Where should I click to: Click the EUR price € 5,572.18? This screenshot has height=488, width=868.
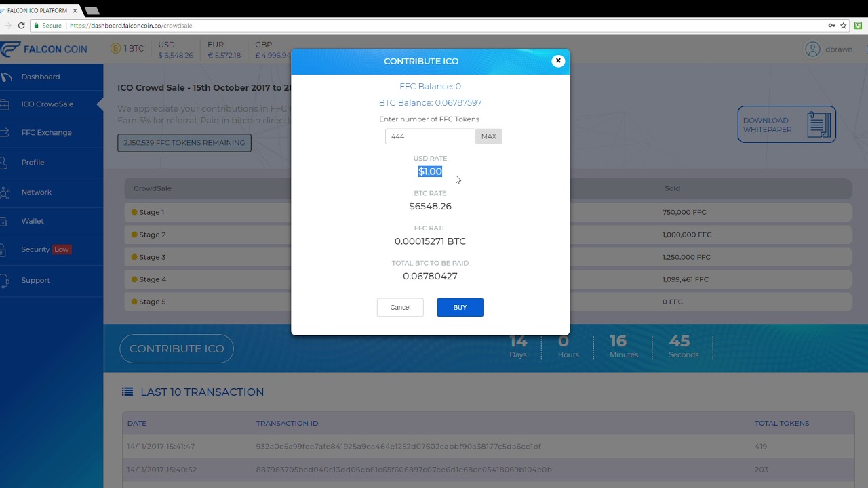(x=224, y=56)
